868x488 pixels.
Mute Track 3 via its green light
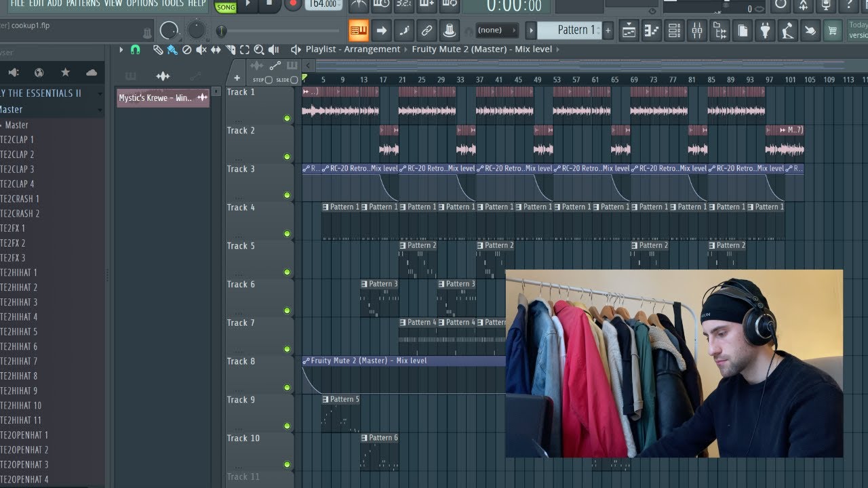[287, 195]
